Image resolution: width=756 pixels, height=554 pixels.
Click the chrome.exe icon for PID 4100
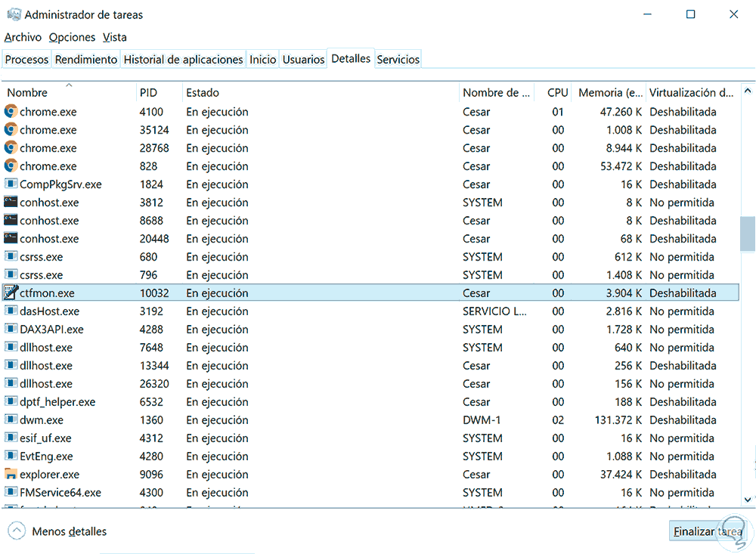(x=11, y=112)
